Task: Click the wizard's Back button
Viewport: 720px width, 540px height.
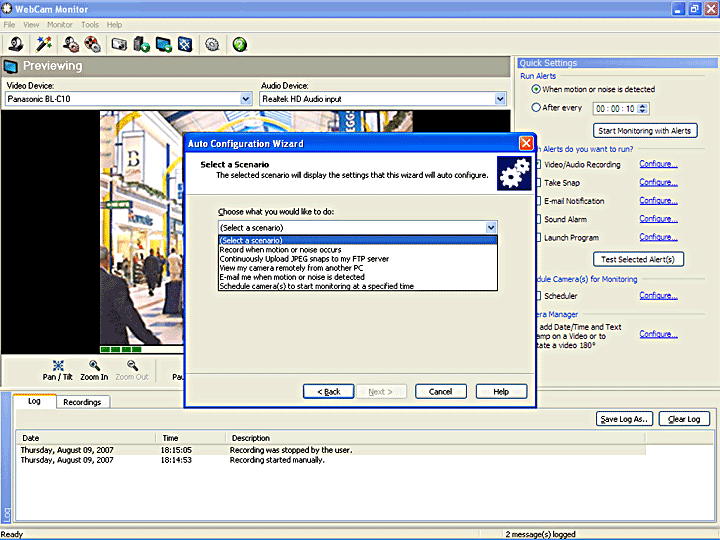Action: 329,392
